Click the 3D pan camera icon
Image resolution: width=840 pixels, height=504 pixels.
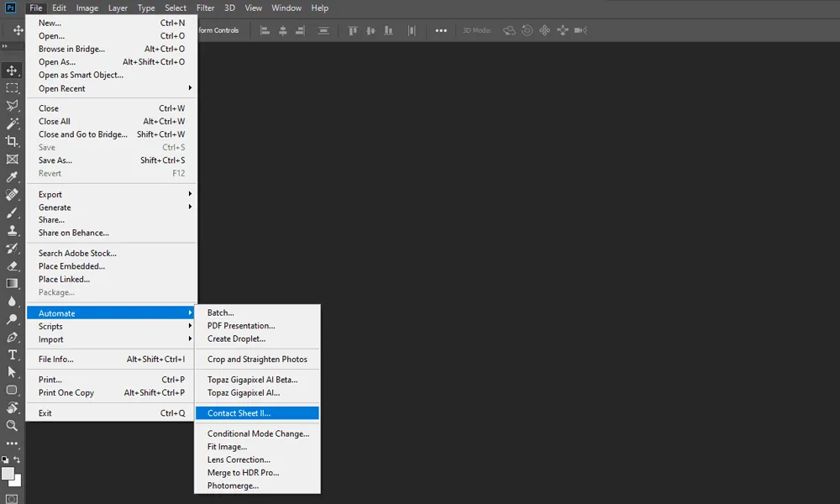click(545, 30)
